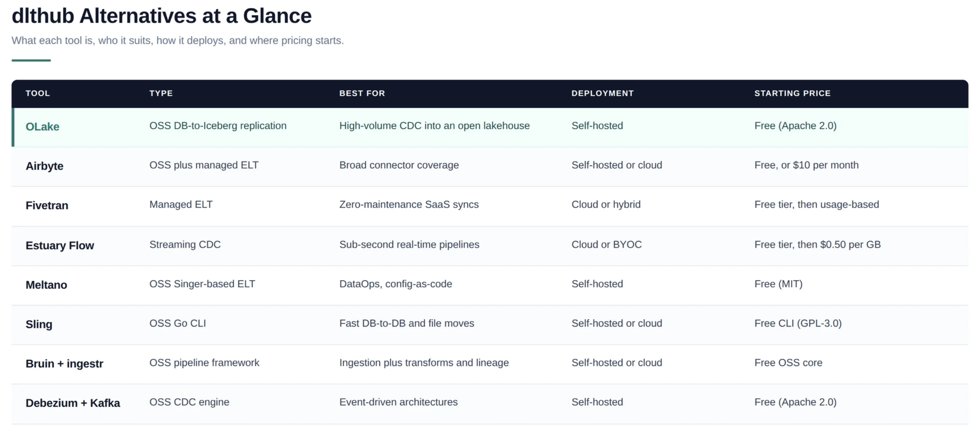Click 'High-volume CDC into an open lakehouse'

coord(434,126)
